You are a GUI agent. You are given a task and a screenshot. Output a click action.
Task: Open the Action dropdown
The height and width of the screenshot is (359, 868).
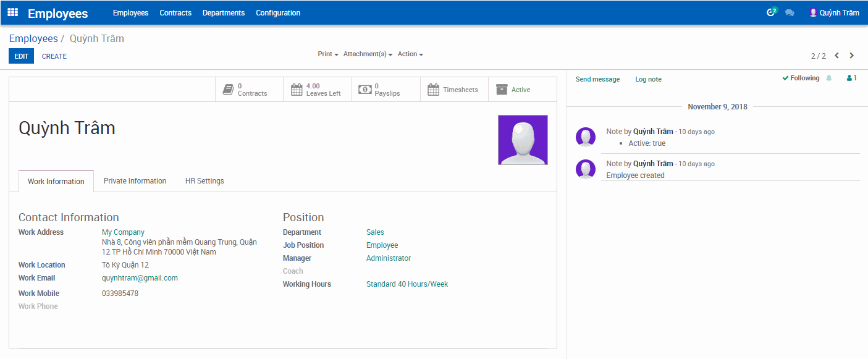coord(409,54)
